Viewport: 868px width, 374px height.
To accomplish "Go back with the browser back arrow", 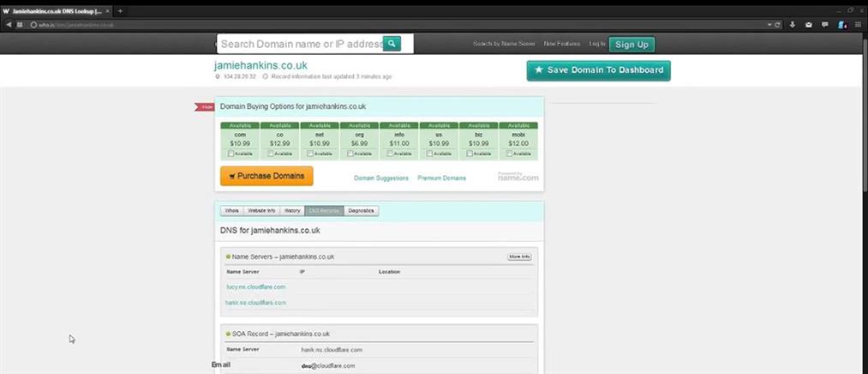I will pos(8,25).
